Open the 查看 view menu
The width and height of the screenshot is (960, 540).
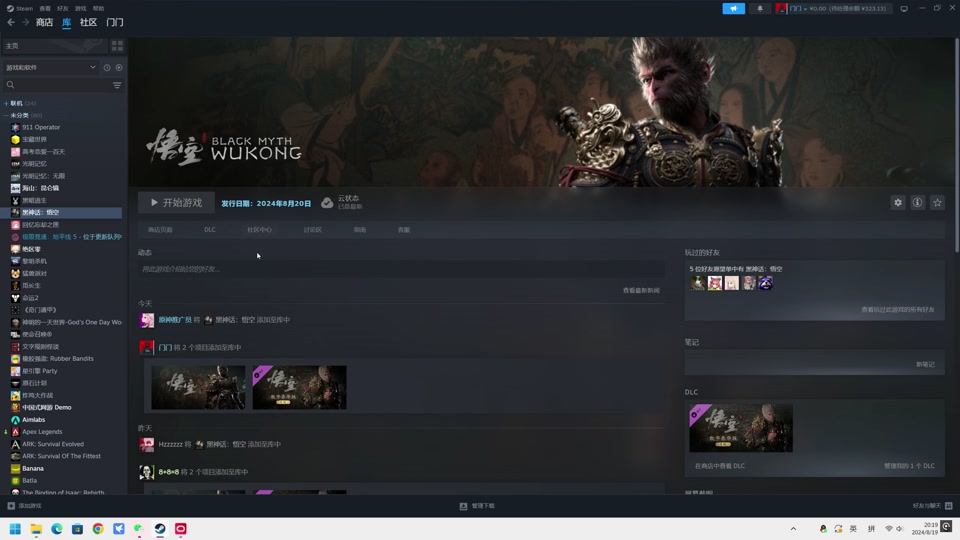[x=45, y=9]
